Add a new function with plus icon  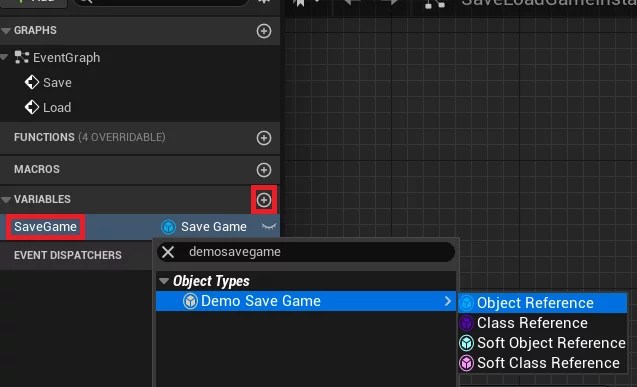pyautogui.click(x=264, y=138)
